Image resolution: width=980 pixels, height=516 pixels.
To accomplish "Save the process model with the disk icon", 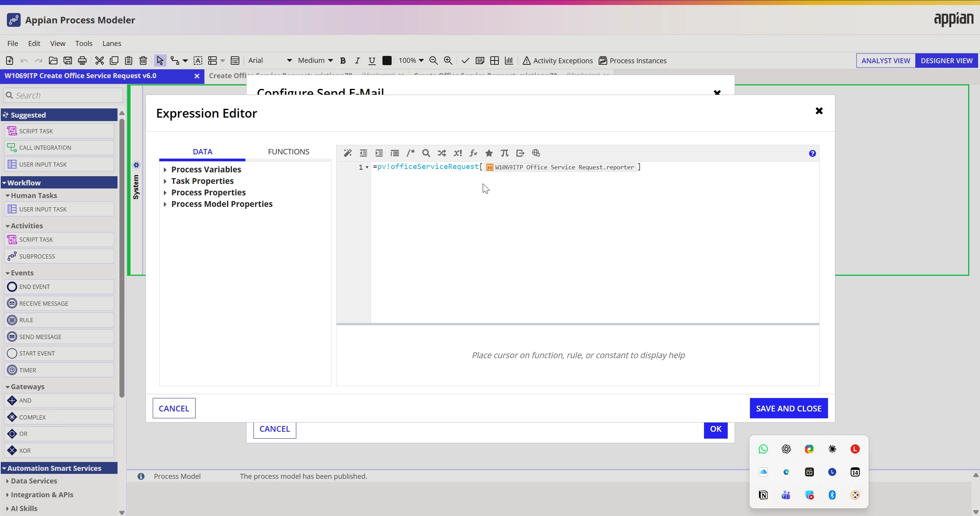I will [x=68, y=61].
